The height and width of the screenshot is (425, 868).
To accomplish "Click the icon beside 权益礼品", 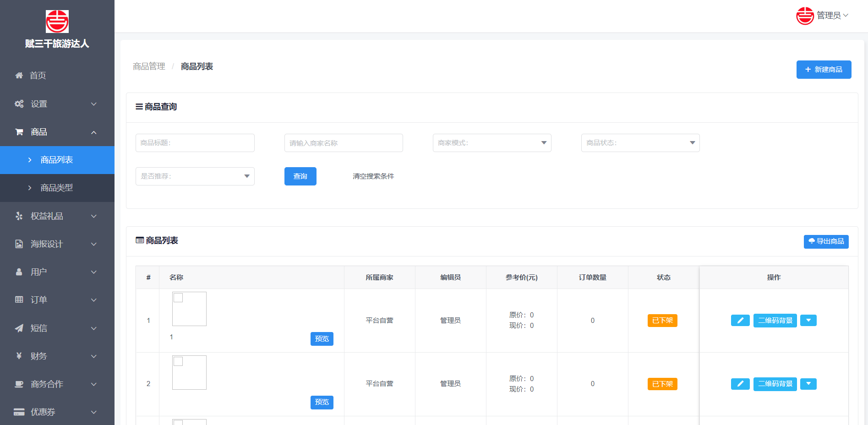I will [19, 216].
